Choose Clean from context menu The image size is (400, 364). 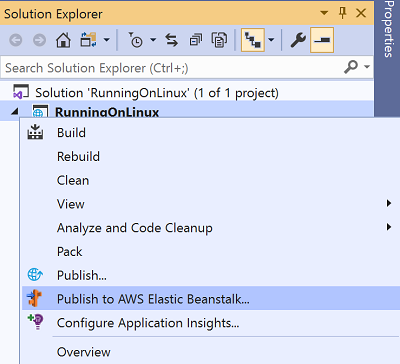[211, 180]
